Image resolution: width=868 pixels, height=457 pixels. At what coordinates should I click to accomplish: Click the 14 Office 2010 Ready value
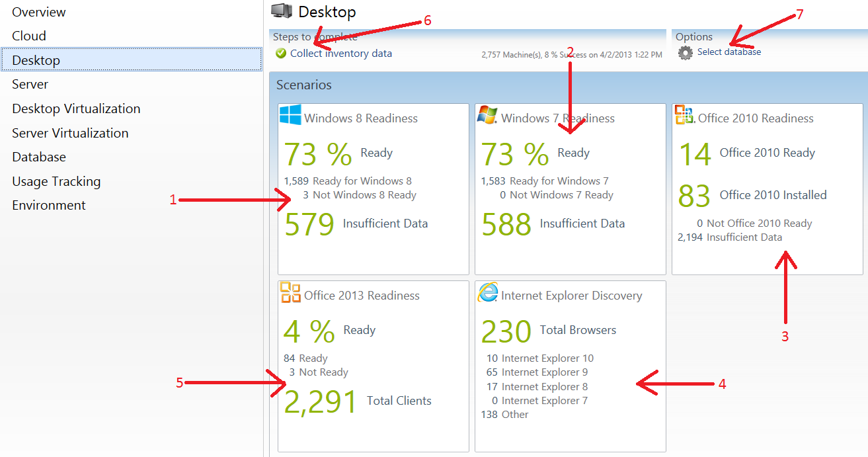tap(747, 153)
